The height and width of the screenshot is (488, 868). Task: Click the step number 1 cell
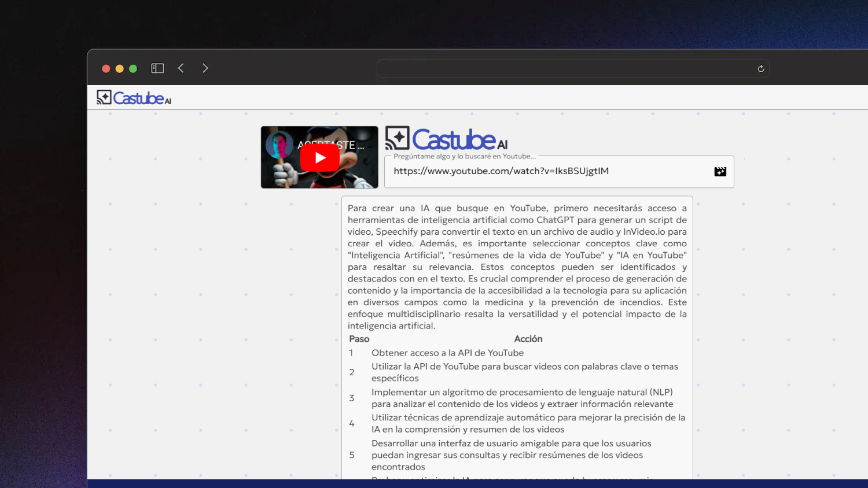(x=351, y=353)
